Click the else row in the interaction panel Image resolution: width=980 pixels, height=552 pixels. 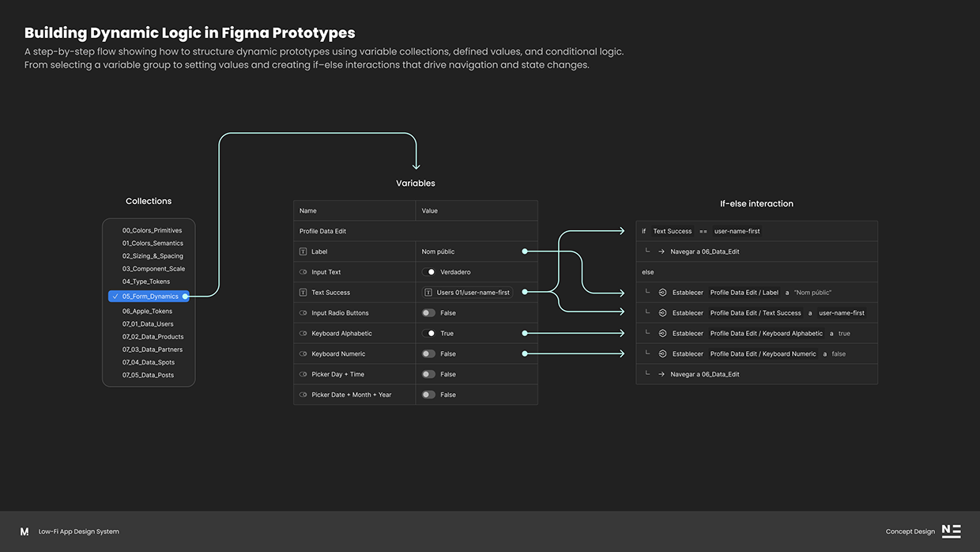tap(757, 272)
